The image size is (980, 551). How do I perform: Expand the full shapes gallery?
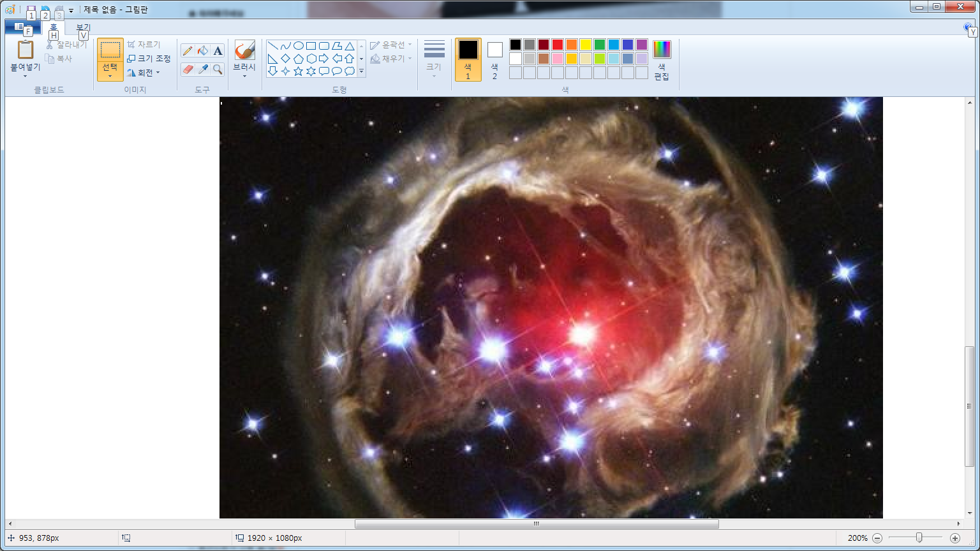tap(361, 71)
